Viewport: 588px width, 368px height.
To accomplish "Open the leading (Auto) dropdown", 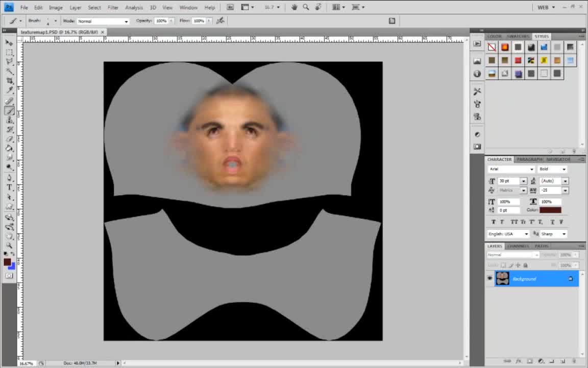I will tap(565, 181).
